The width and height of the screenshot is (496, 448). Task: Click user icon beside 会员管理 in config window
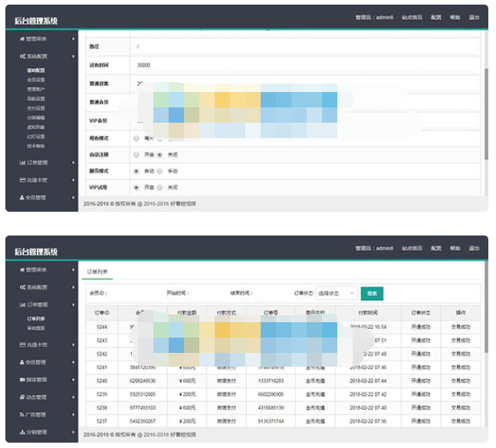[21, 198]
